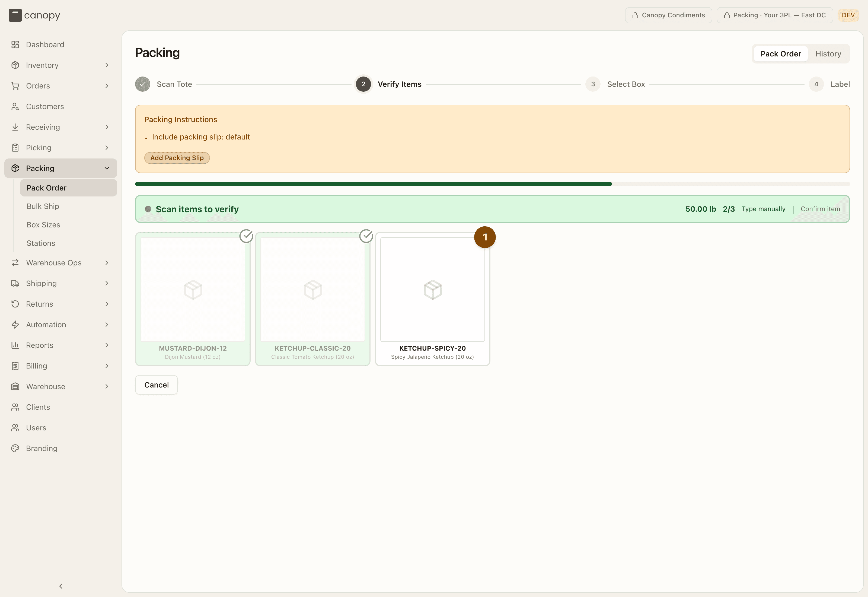This screenshot has height=597, width=868.
Task: Click the Type manually link
Action: (763, 209)
